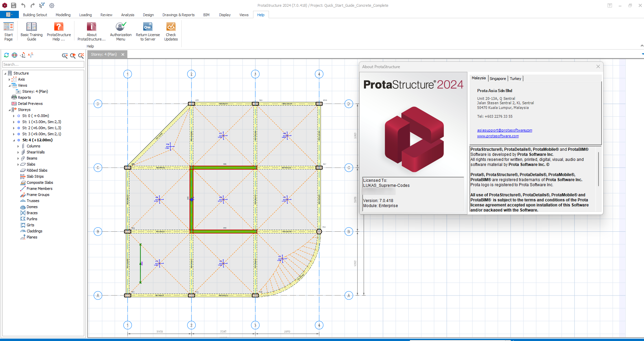Open the Start Page icon
Viewport: 644px width, 341px height.
click(x=8, y=31)
